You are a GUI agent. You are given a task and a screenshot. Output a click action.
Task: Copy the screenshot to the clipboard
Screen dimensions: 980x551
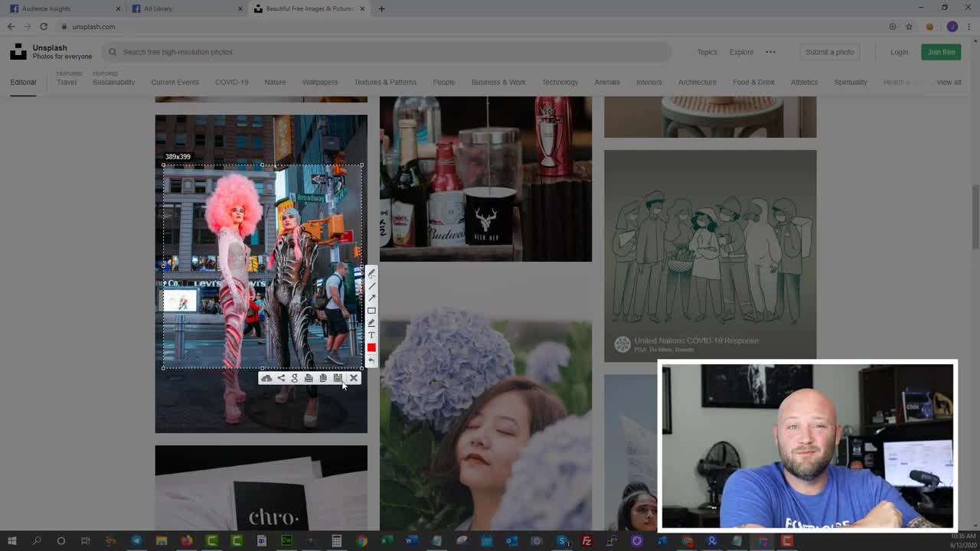click(323, 378)
